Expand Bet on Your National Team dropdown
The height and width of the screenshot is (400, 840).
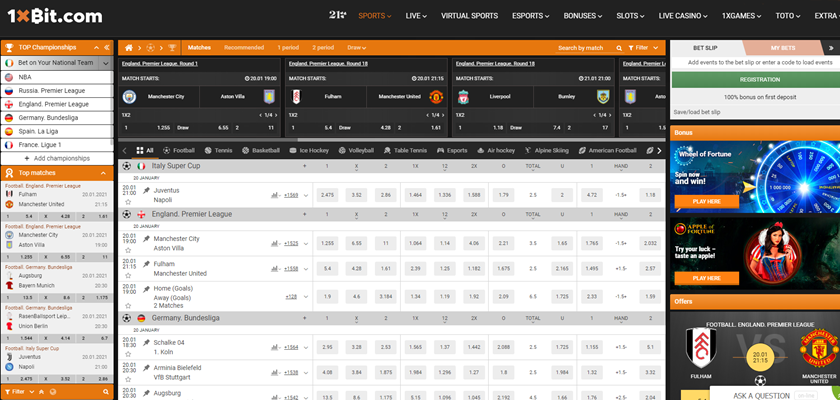pos(106,63)
